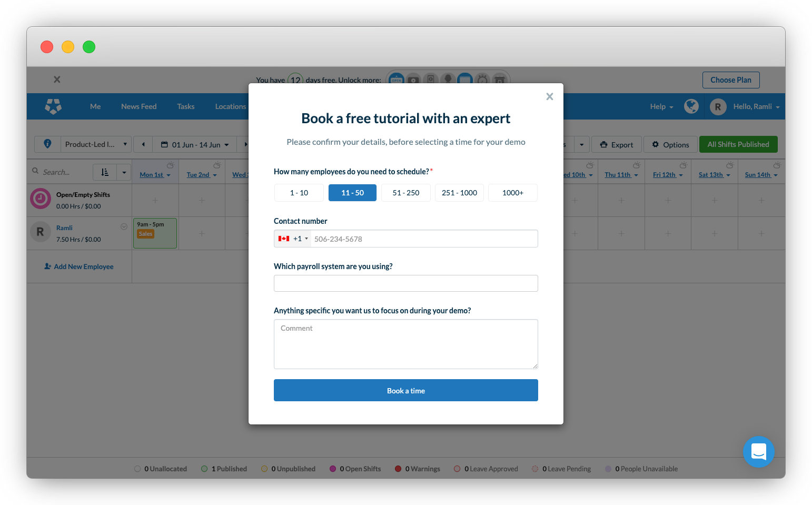Click the Intercom chat bubble icon
Image resolution: width=812 pixels, height=505 pixels.
758,451
